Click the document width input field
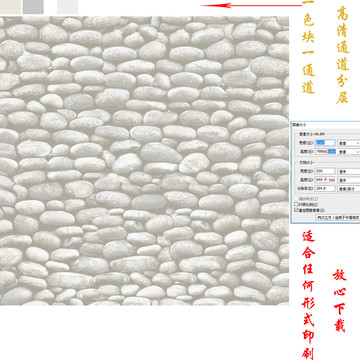360x360 pixels. (x=325, y=171)
